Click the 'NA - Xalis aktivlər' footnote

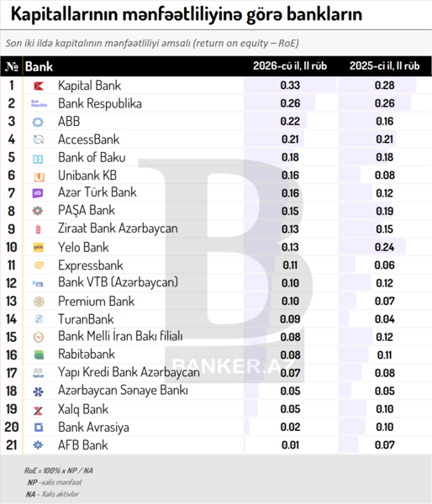click(52, 494)
